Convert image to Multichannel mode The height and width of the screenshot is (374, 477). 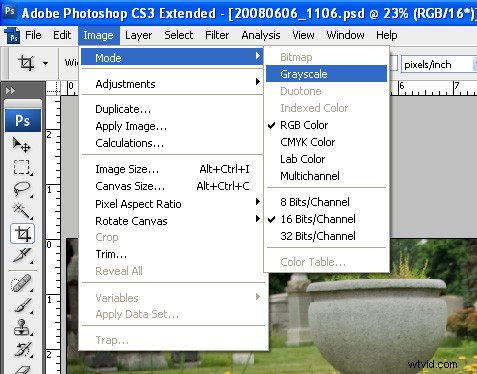pos(327,176)
